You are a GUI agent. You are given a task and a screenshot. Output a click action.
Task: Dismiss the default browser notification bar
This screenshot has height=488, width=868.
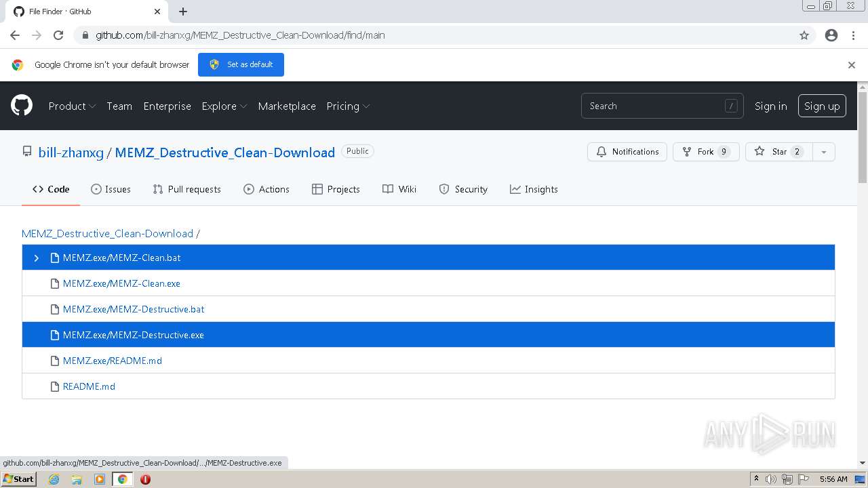pos(852,65)
